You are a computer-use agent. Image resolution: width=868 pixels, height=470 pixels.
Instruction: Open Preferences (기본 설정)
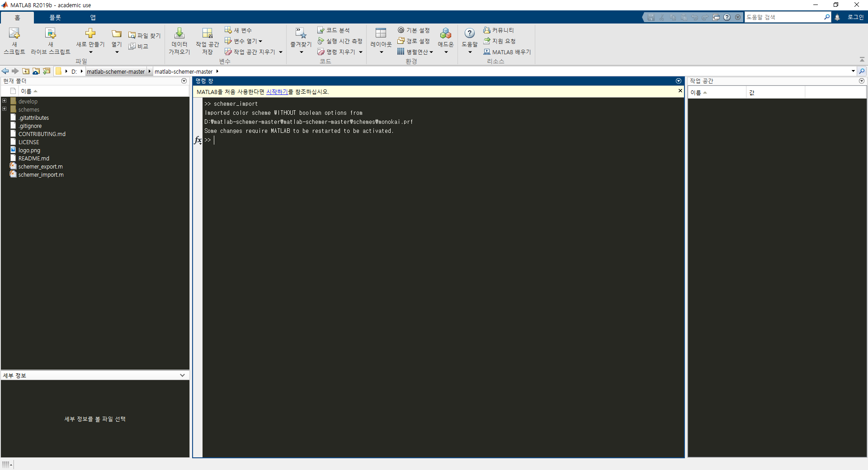(414, 30)
